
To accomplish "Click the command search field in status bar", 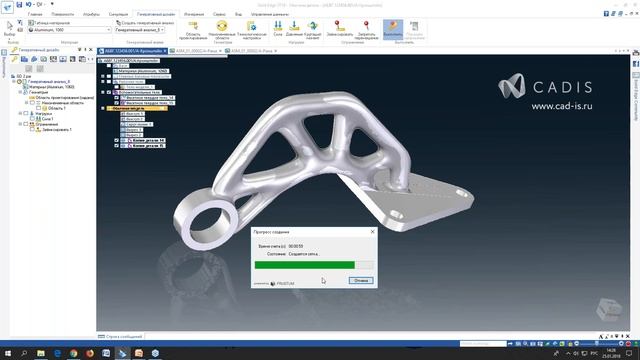I will coord(483,344).
